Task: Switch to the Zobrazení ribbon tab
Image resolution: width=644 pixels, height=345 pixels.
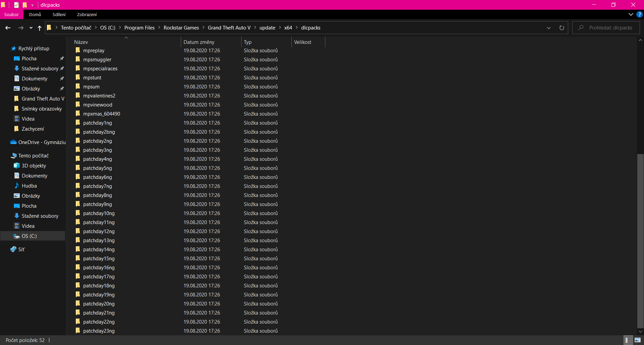Action: click(87, 14)
